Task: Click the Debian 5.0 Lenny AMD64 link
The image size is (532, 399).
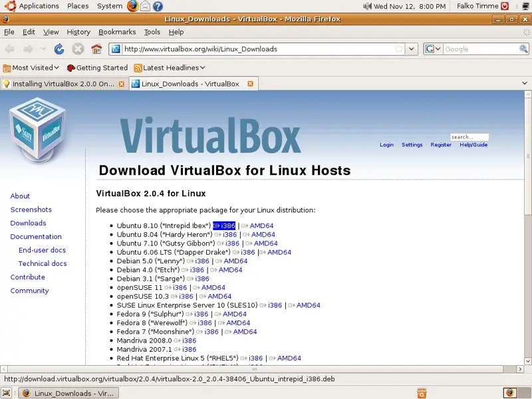Action: [235, 261]
